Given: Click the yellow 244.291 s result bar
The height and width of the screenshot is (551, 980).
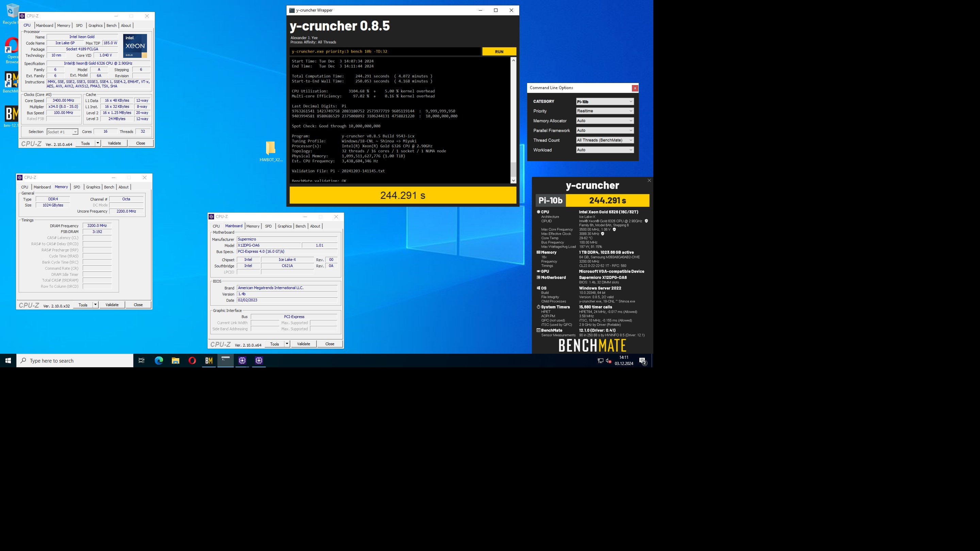Looking at the screenshot, I should click(x=403, y=196).
